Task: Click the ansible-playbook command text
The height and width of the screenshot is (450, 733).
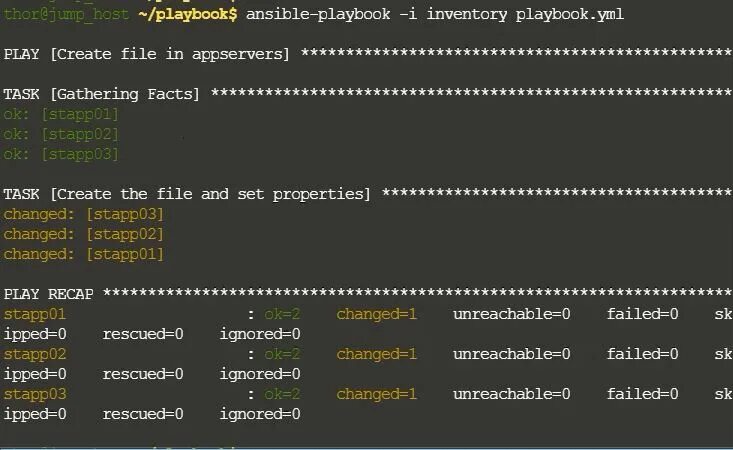Action: coord(435,14)
